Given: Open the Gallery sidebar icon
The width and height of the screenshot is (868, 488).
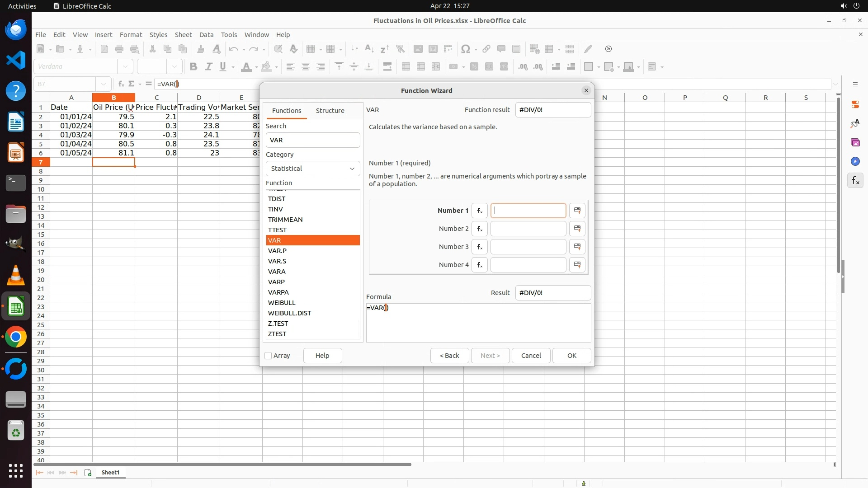Looking at the screenshot, I should 855,143.
